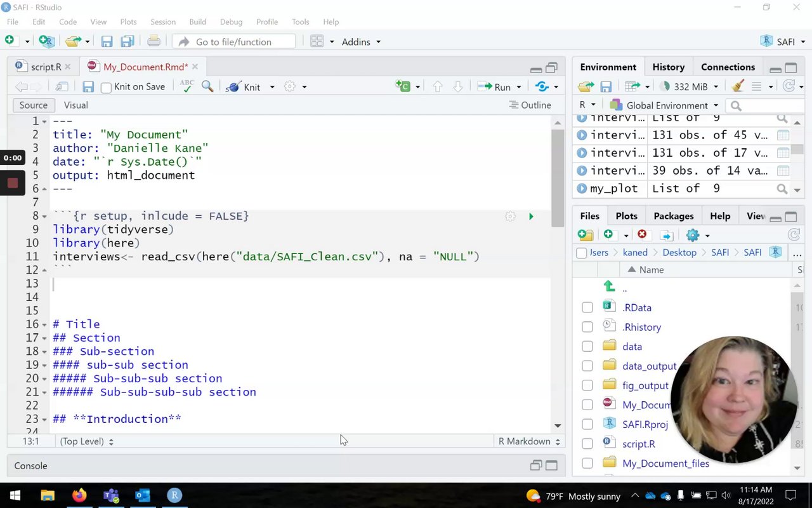Image resolution: width=812 pixels, height=508 pixels.
Task: Click the New File icon
Action: (x=10, y=41)
